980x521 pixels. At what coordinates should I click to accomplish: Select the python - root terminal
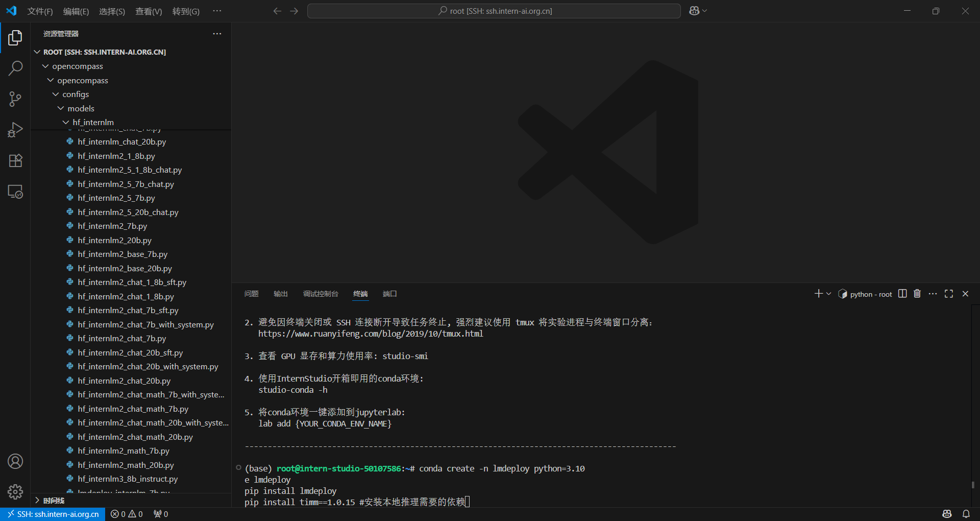coord(865,294)
